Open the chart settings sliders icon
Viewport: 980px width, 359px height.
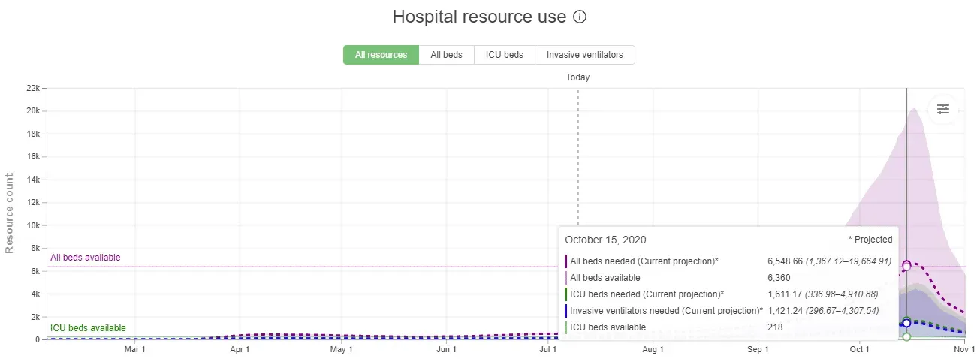point(942,110)
